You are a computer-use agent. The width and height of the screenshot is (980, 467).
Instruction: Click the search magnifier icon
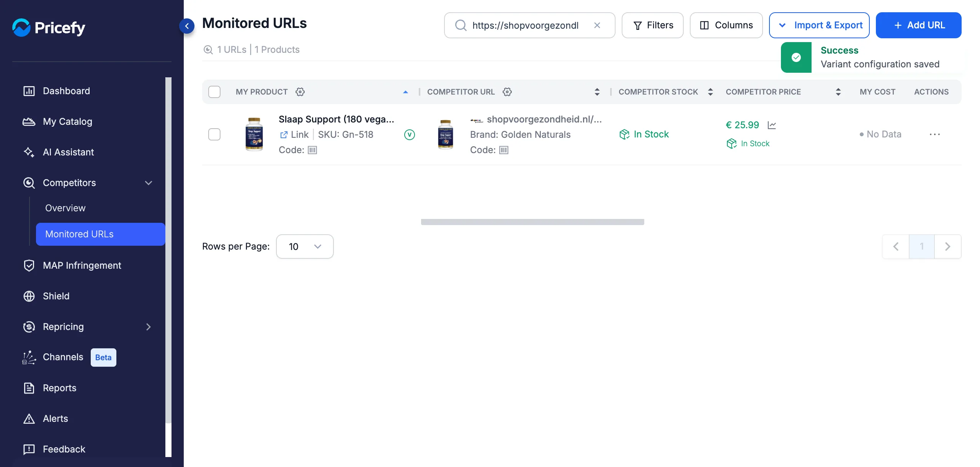coord(461,25)
